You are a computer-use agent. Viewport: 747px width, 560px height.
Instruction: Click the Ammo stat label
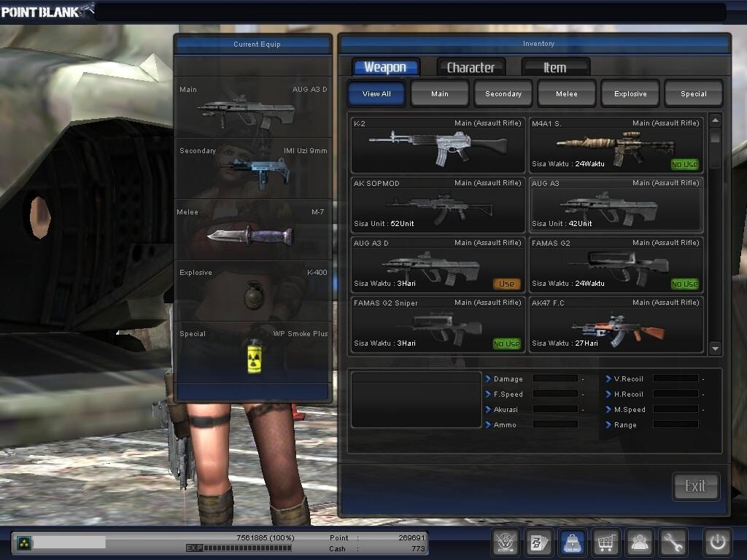pyautogui.click(x=505, y=425)
